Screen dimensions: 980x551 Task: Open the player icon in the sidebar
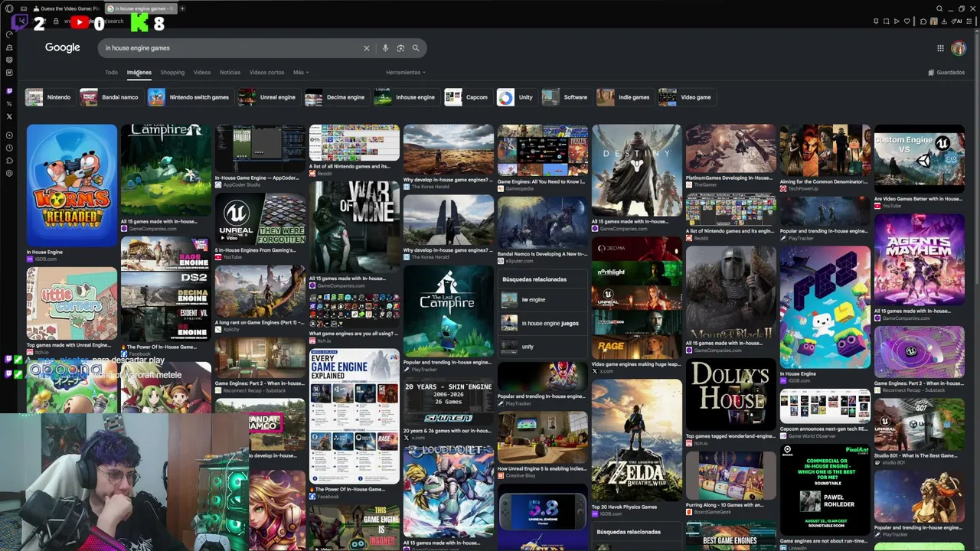point(9,135)
